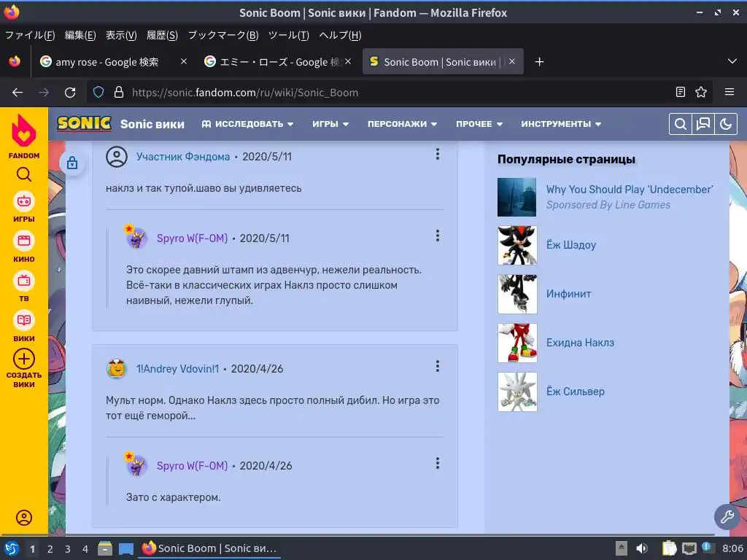Open the tracking protection shield icon
This screenshot has width=747, height=560.
(98, 93)
